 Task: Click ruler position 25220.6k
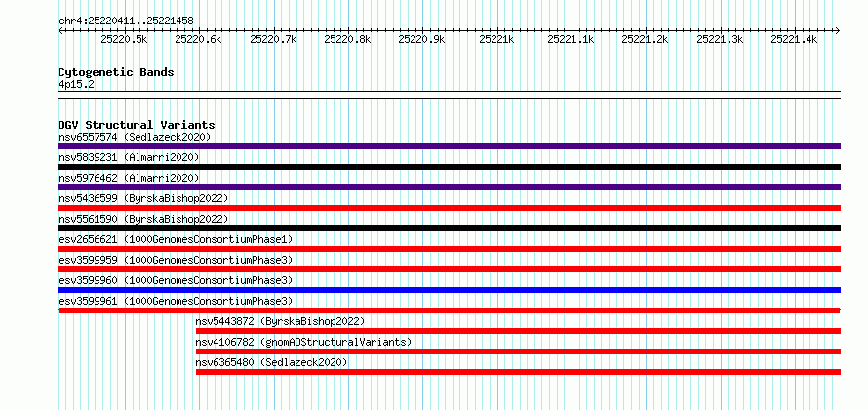pyautogui.click(x=199, y=39)
